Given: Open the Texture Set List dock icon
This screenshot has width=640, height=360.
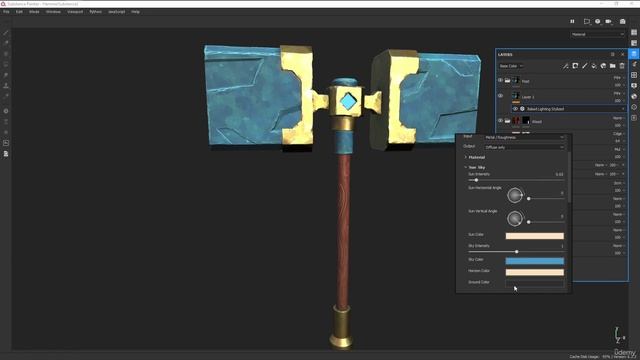Looking at the screenshot, I should (x=634, y=32).
